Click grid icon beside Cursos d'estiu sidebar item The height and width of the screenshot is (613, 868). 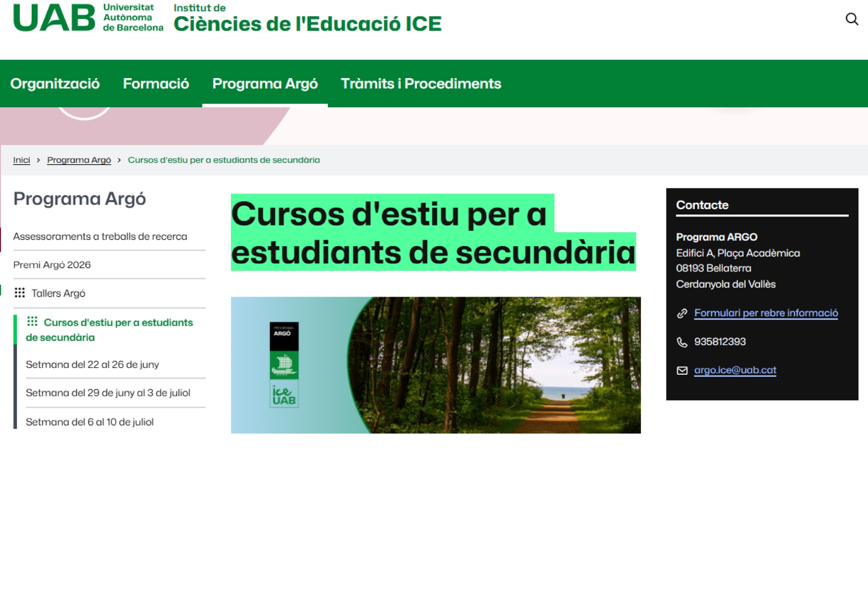click(32, 322)
